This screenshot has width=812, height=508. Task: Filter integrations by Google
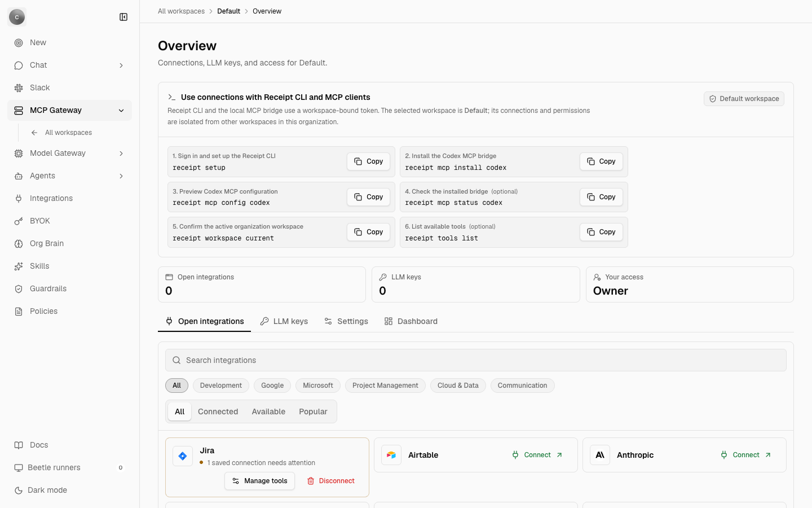click(x=272, y=386)
